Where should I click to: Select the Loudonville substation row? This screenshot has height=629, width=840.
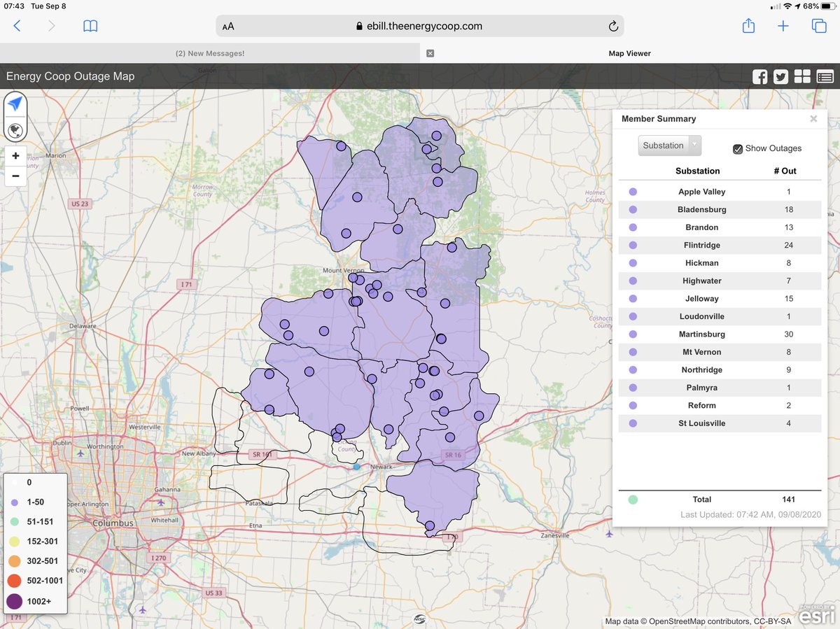tap(720, 316)
